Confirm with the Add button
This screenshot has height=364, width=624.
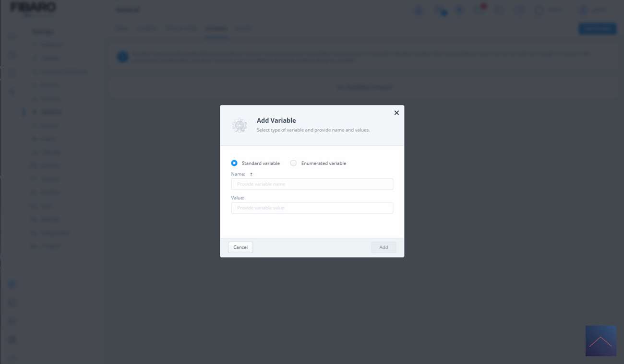(384, 247)
